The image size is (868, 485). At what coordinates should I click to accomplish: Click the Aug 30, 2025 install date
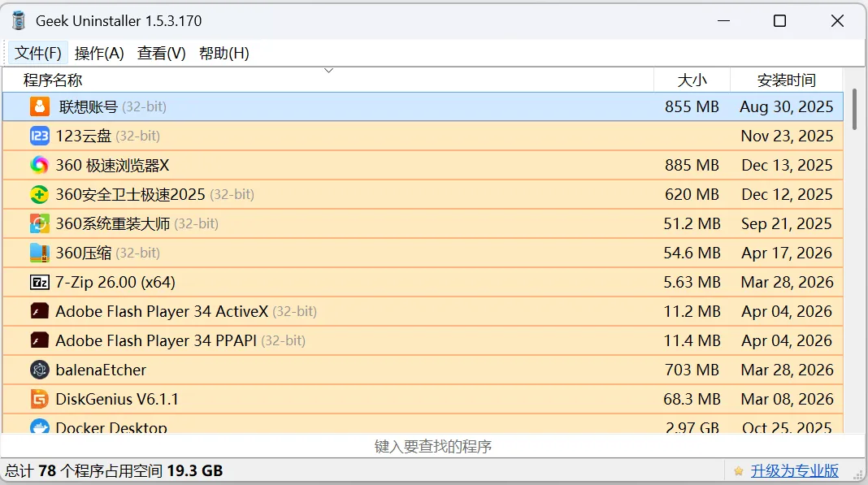pos(787,106)
